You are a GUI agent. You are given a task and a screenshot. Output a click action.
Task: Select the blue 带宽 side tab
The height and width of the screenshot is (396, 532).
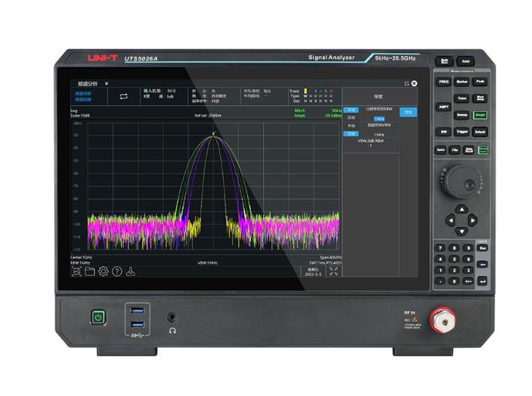click(408, 112)
